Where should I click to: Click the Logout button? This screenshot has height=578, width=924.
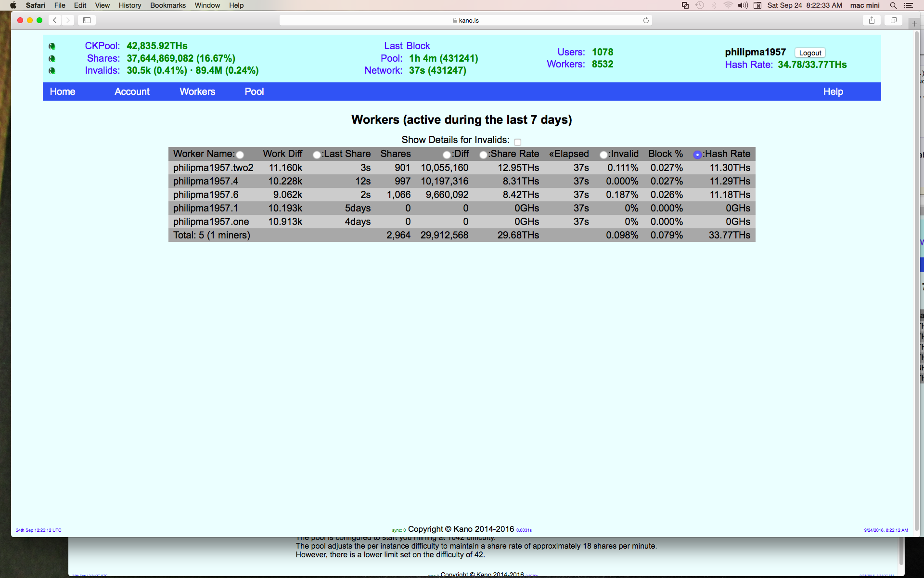(810, 53)
